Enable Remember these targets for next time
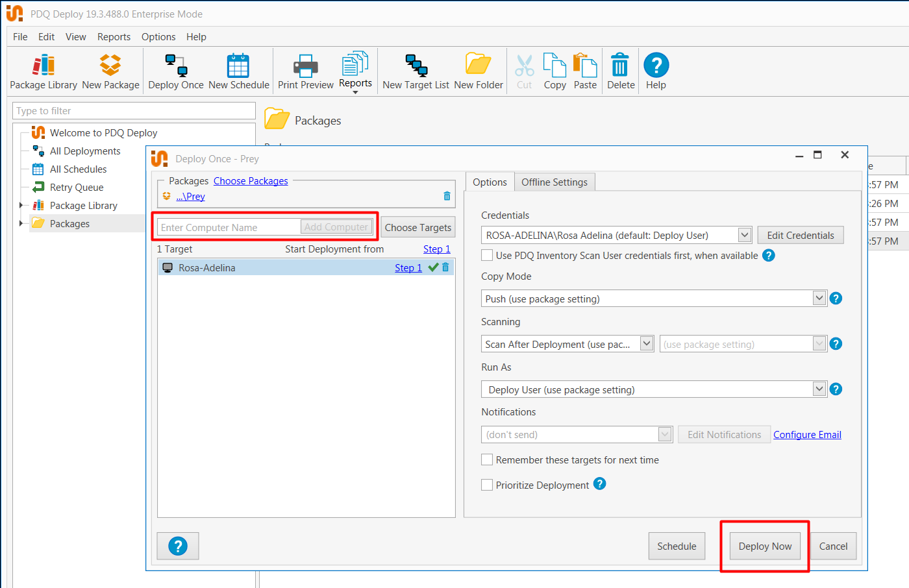Screen dimensions: 909x588 click(487, 459)
